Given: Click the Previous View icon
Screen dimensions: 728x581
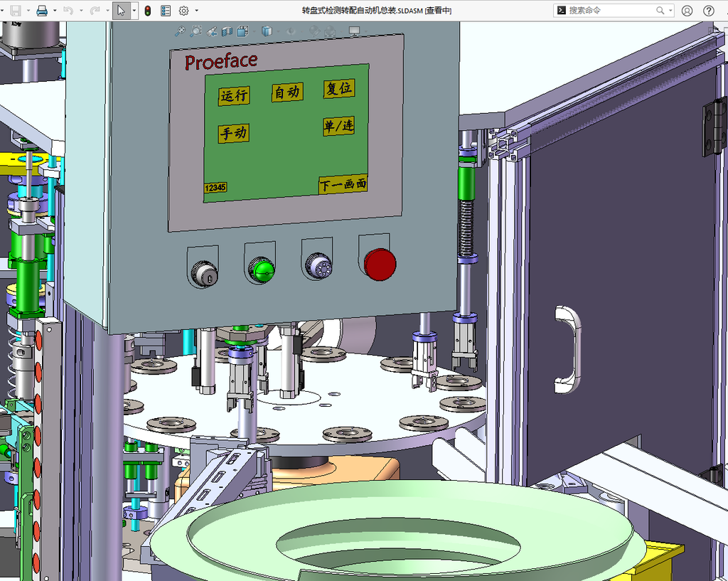Looking at the screenshot, I should point(212,31).
